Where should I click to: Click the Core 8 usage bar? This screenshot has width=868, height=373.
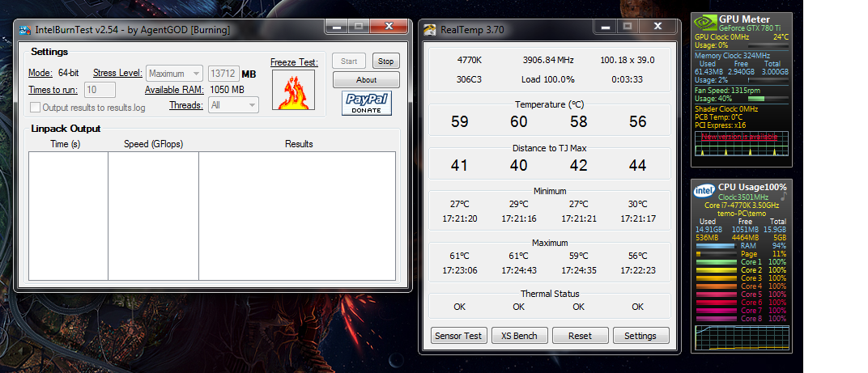(715, 319)
